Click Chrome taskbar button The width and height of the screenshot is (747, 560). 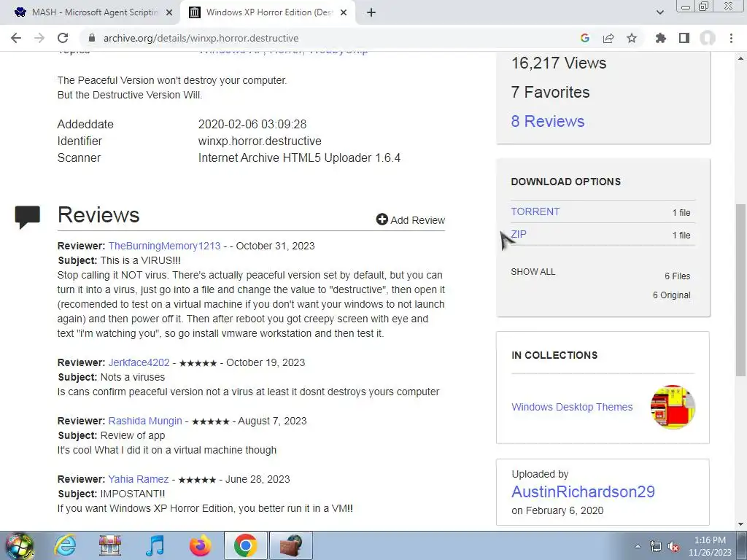[x=245, y=545]
